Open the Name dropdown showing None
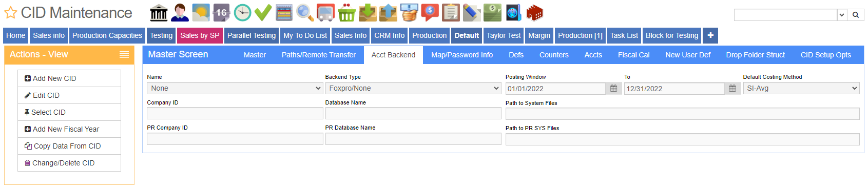868x189 pixels. 235,88
